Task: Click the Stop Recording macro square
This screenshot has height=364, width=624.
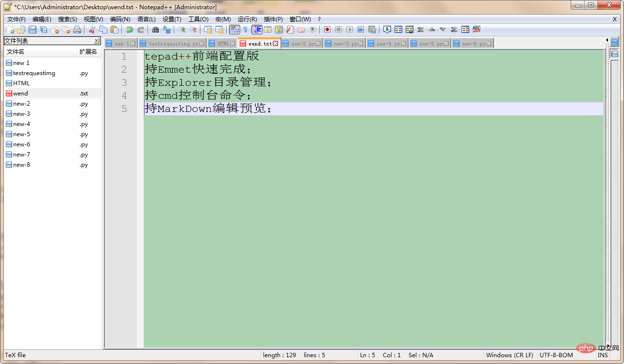Action: pyautogui.click(x=338, y=30)
